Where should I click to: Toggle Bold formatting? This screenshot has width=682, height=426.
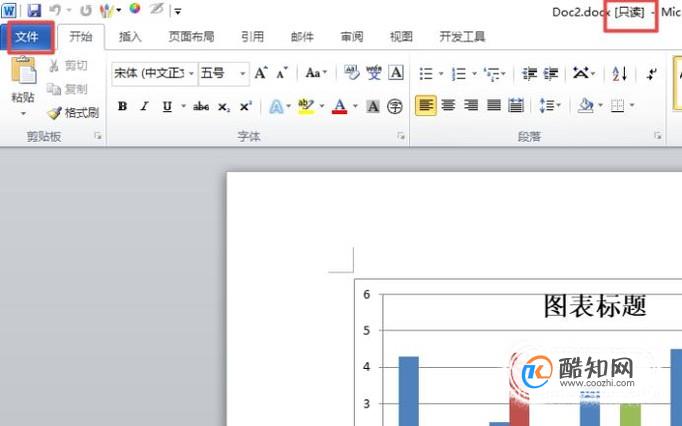pyautogui.click(x=123, y=106)
